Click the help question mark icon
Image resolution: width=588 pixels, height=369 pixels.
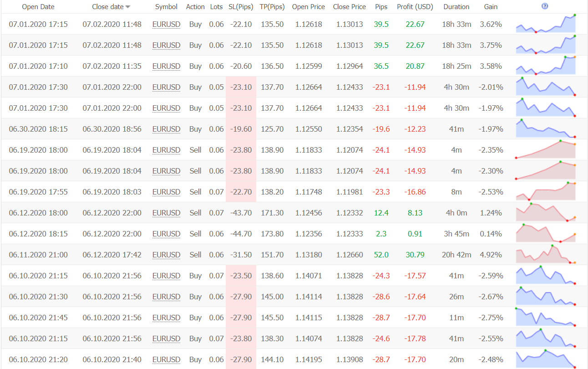[x=545, y=6]
